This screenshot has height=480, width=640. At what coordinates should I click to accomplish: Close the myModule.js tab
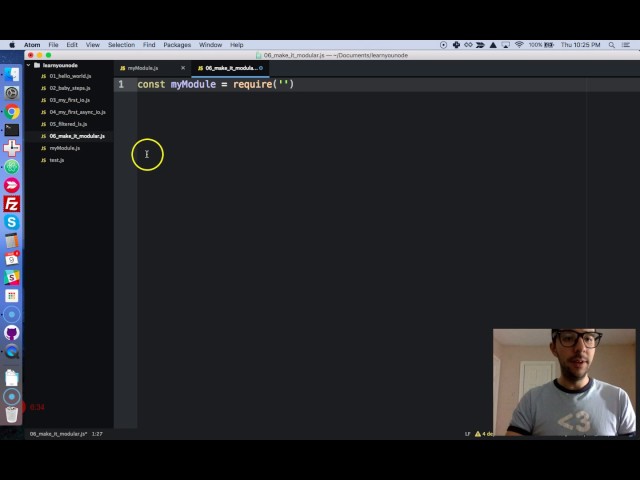coord(183,68)
